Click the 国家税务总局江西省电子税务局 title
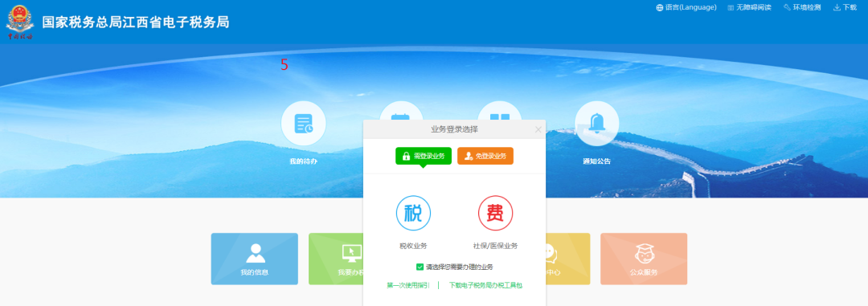Image resolution: width=868 pixels, height=306 pixels. coord(136,22)
